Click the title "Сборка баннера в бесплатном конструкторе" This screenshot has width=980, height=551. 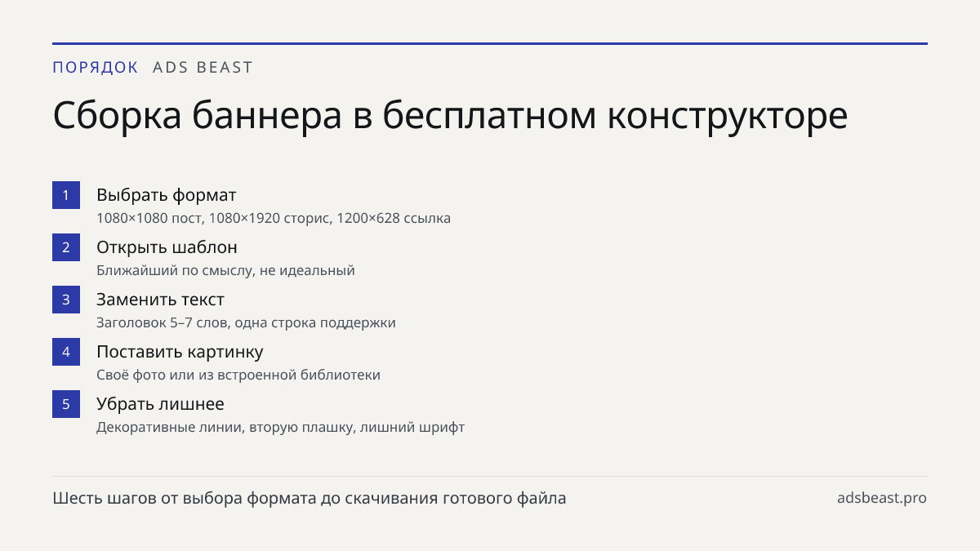pos(450,116)
